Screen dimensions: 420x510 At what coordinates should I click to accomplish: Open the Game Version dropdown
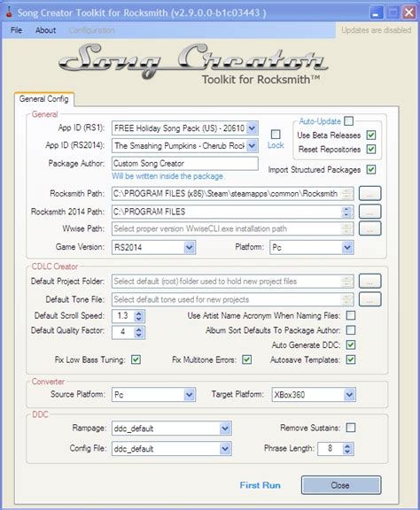(x=189, y=248)
